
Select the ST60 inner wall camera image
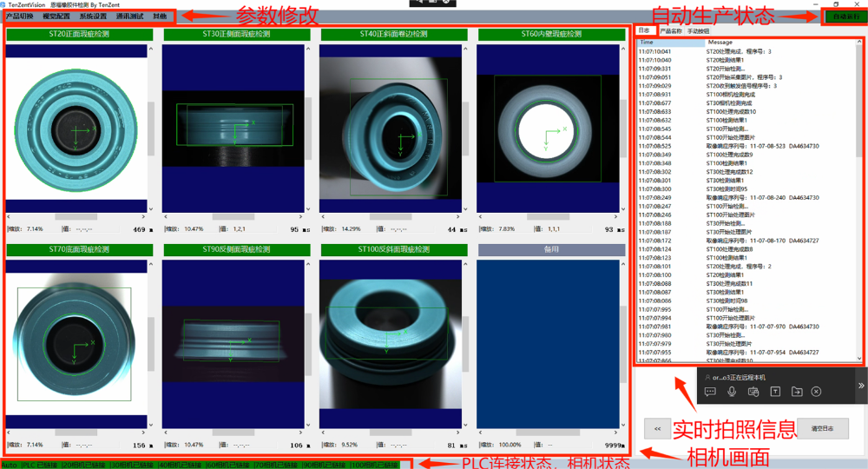tap(548, 129)
